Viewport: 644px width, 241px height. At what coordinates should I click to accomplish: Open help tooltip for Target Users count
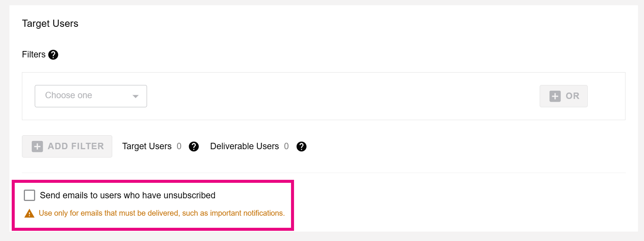click(x=194, y=147)
